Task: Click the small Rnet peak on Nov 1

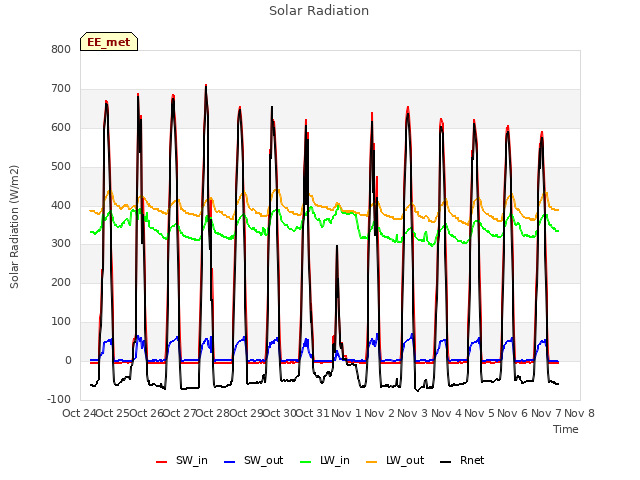Action: click(337, 246)
